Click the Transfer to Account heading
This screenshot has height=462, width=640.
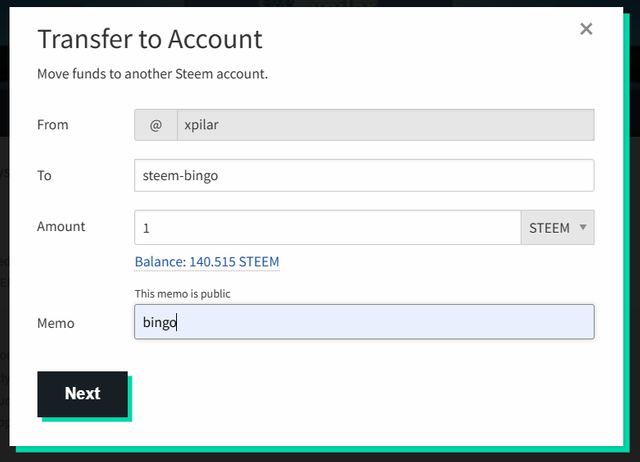click(x=150, y=39)
